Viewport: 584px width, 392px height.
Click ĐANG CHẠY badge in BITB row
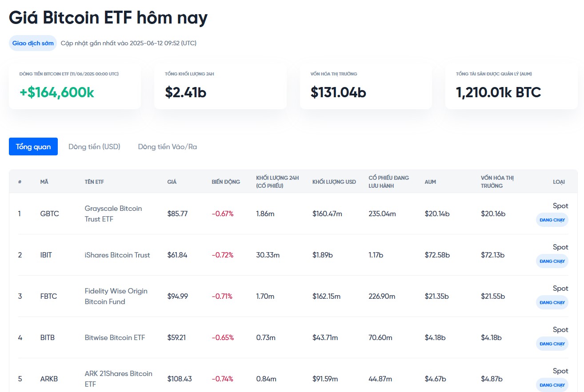tap(552, 344)
